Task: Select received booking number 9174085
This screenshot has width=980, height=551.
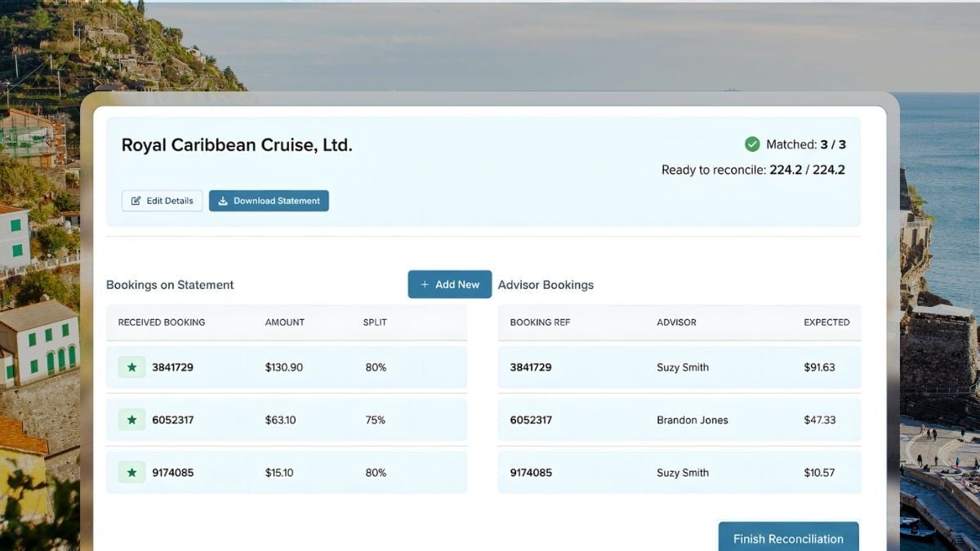Action: (173, 473)
